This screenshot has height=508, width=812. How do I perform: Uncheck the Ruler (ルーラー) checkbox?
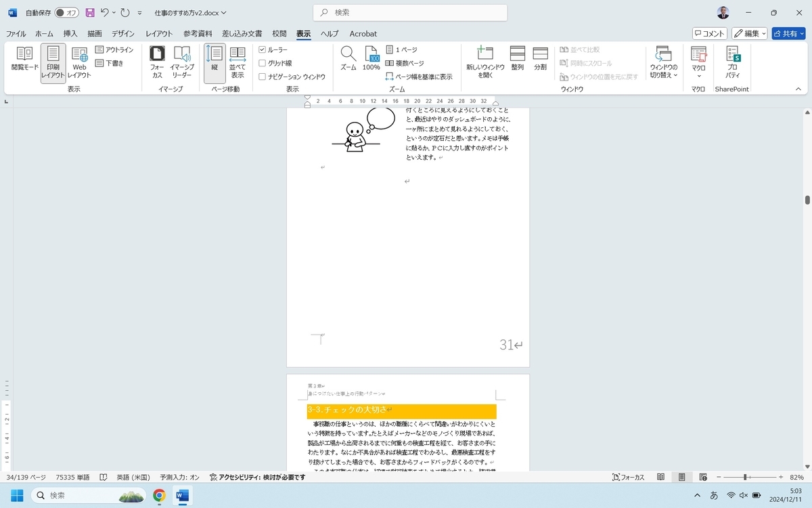pyautogui.click(x=263, y=50)
